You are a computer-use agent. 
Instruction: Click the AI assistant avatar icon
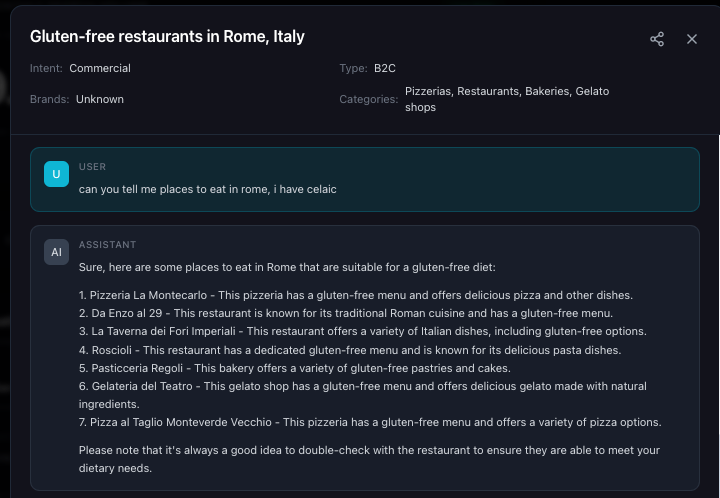[56, 252]
